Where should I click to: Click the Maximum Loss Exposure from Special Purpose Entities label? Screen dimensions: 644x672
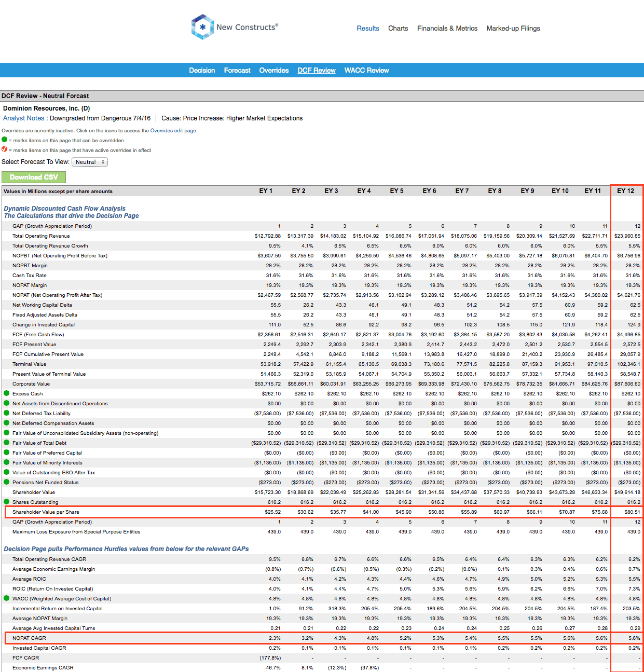(x=76, y=532)
